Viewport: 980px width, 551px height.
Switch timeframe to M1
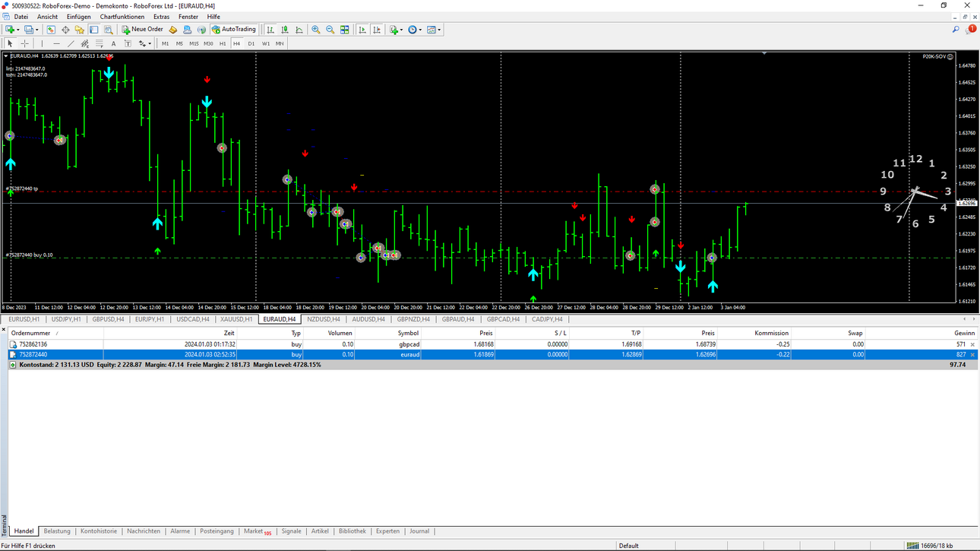click(165, 43)
